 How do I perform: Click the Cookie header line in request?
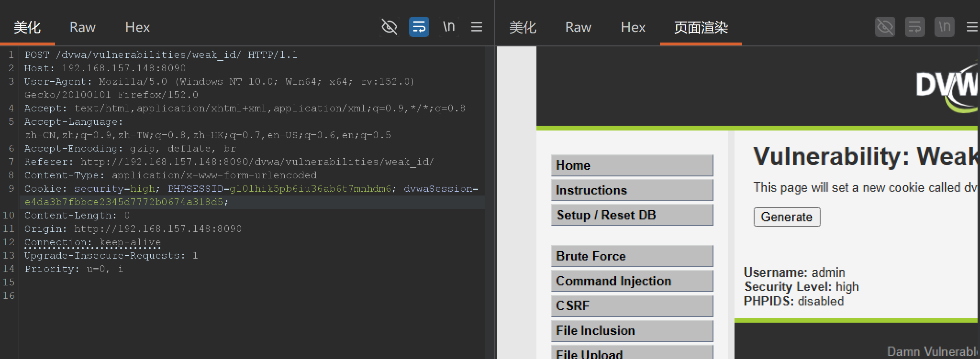coord(251,195)
